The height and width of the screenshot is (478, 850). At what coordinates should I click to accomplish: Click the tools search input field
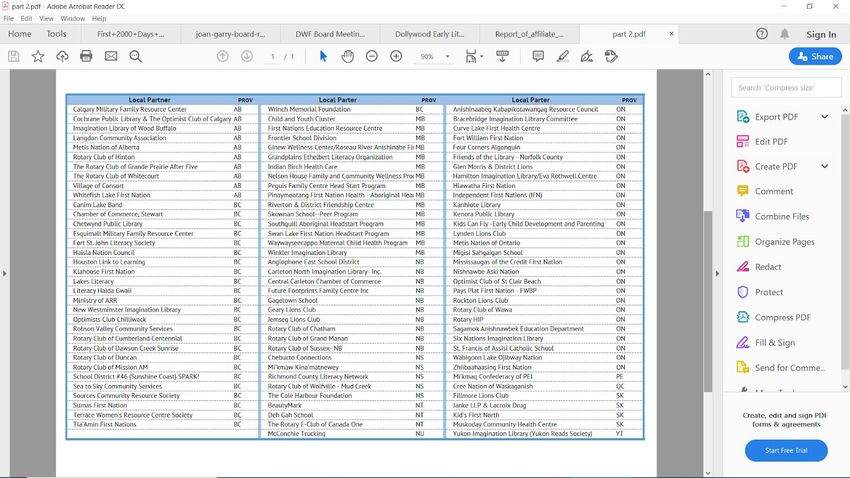[786, 88]
